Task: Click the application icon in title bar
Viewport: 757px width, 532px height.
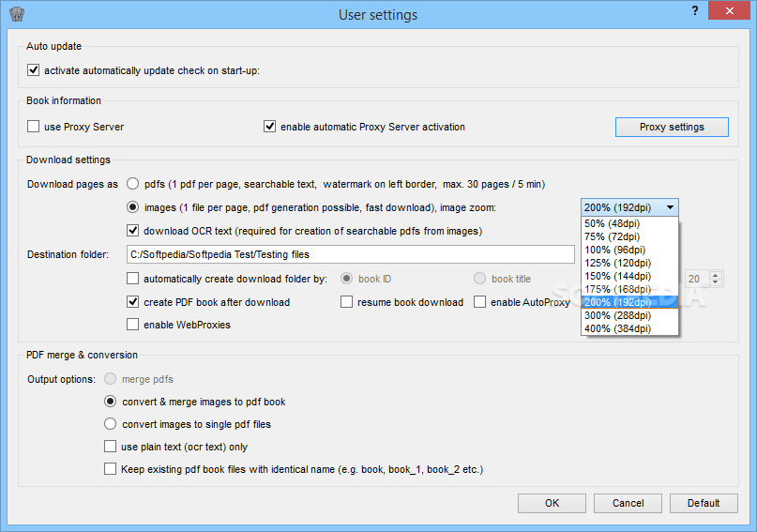Action: click(17, 14)
